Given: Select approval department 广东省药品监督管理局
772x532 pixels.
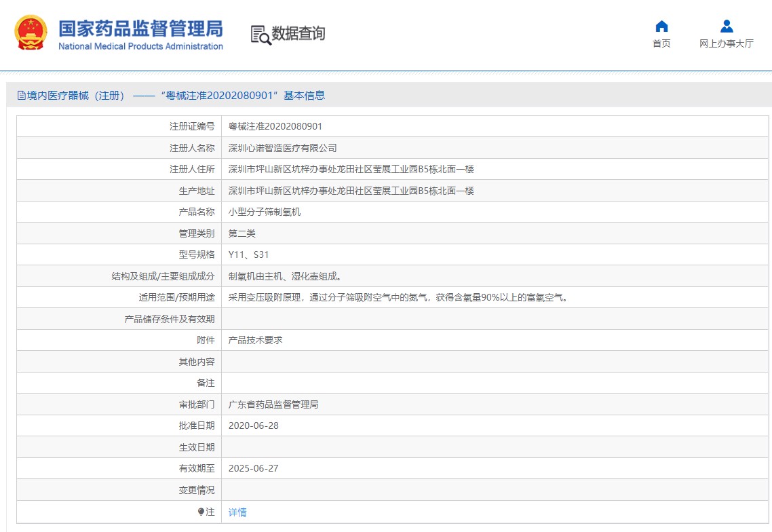Looking at the screenshot, I should (x=273, y=404).
